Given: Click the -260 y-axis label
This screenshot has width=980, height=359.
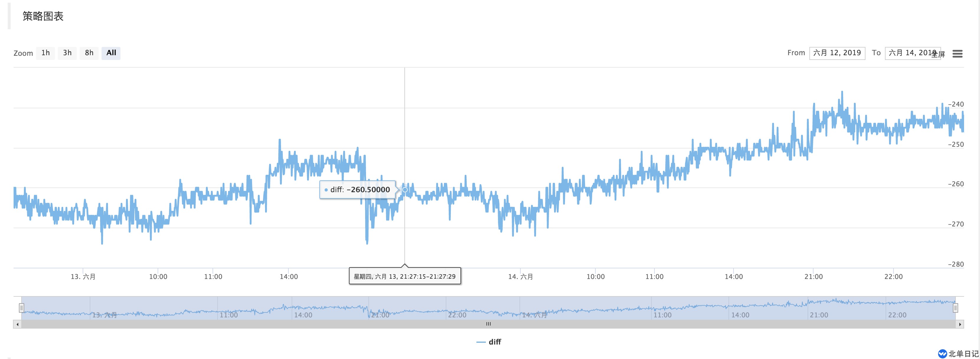Looking at the screenshot, I should [x=956, y=184].
